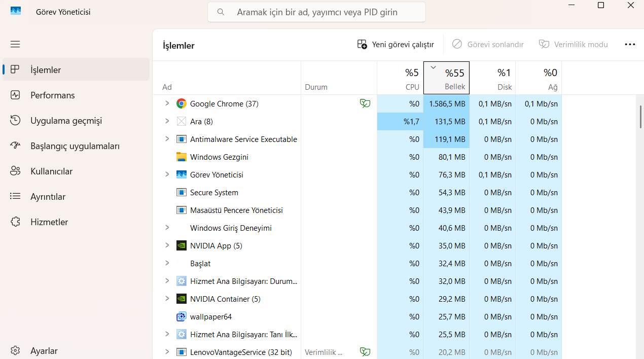Click Google Chrome's green leaf efficiency icon
The width and height of the screenshot is (644, 359).
click(x=365, y=103)
